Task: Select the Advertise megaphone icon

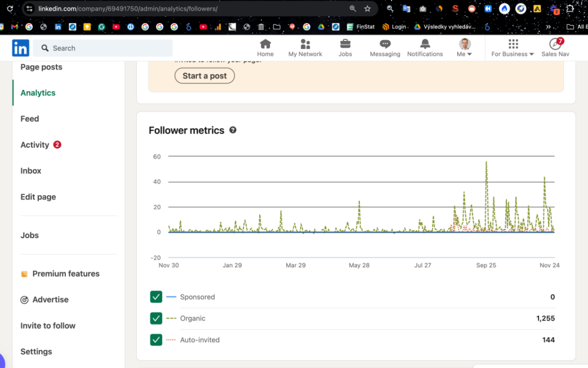Action: pyautogui.click(x=24, y=299)
